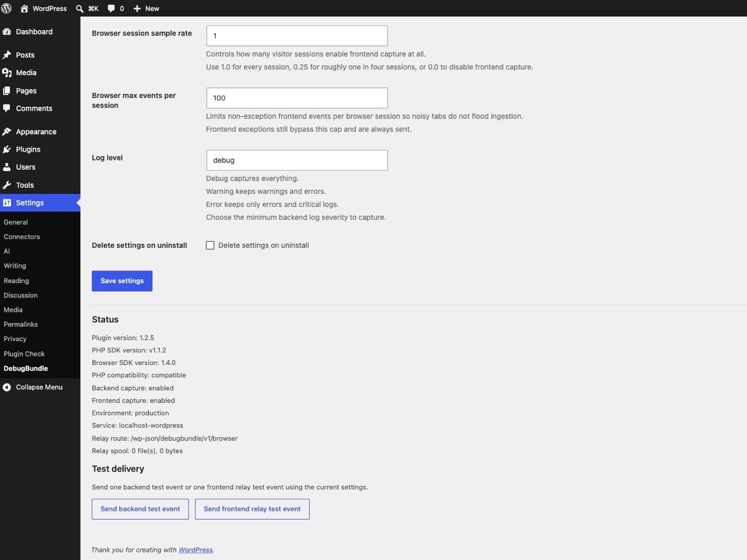Click the Appearance paintbrush icon
747x560 pixels.
point(7,131)
